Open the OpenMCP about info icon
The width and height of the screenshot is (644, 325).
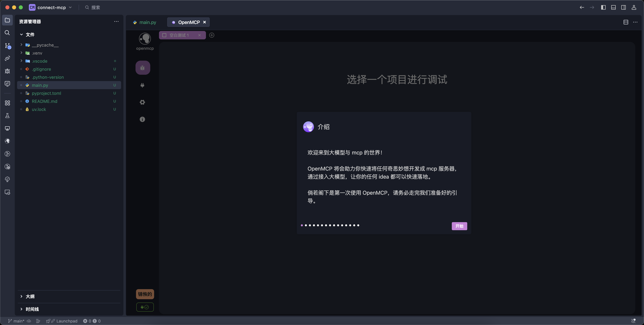(x=143, y=119)
